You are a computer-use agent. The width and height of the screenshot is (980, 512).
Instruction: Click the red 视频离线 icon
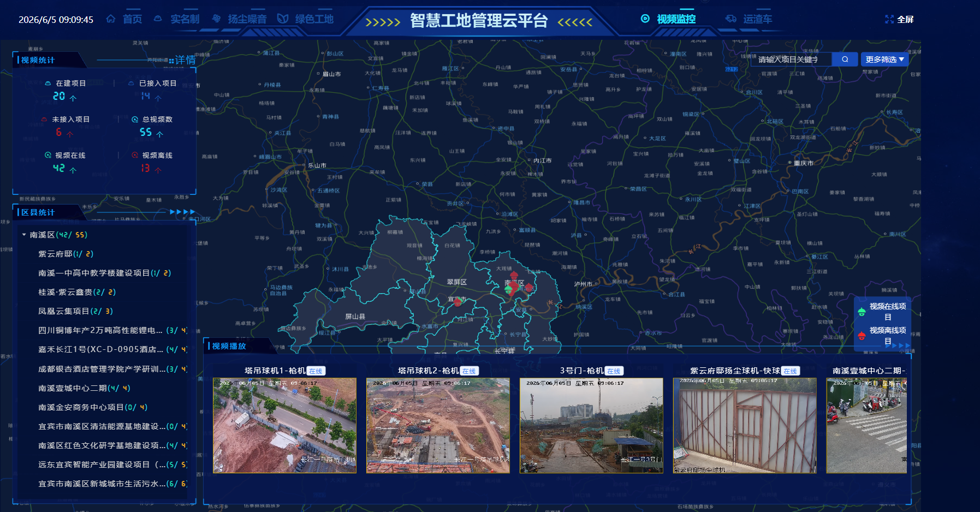pos(135,156)
